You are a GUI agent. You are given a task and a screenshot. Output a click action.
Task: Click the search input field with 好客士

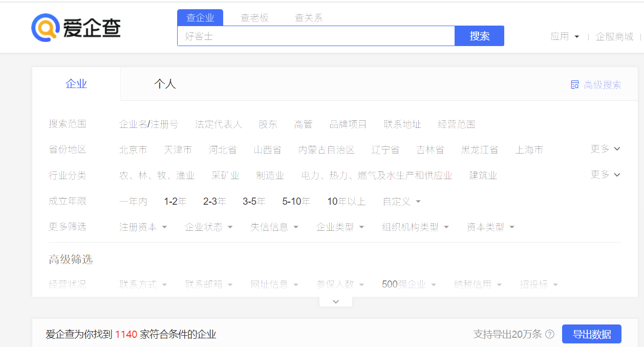(315, 36)
